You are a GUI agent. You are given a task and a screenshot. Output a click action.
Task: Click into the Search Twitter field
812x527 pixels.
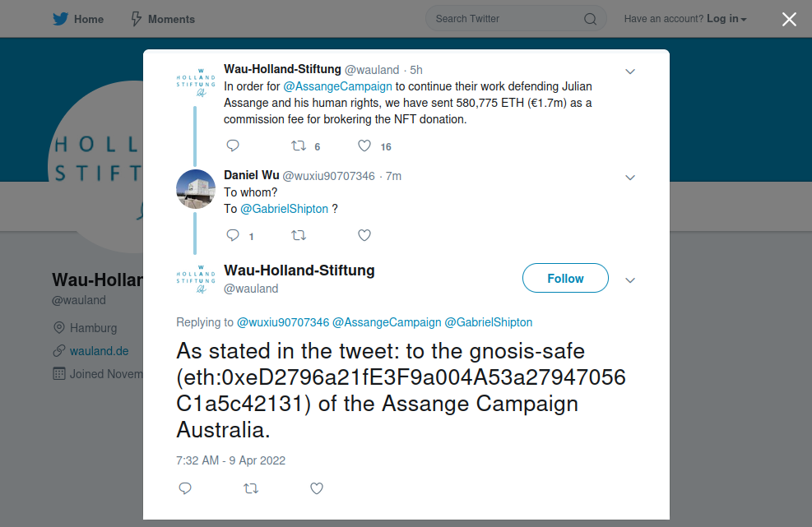tap(506, 19)
